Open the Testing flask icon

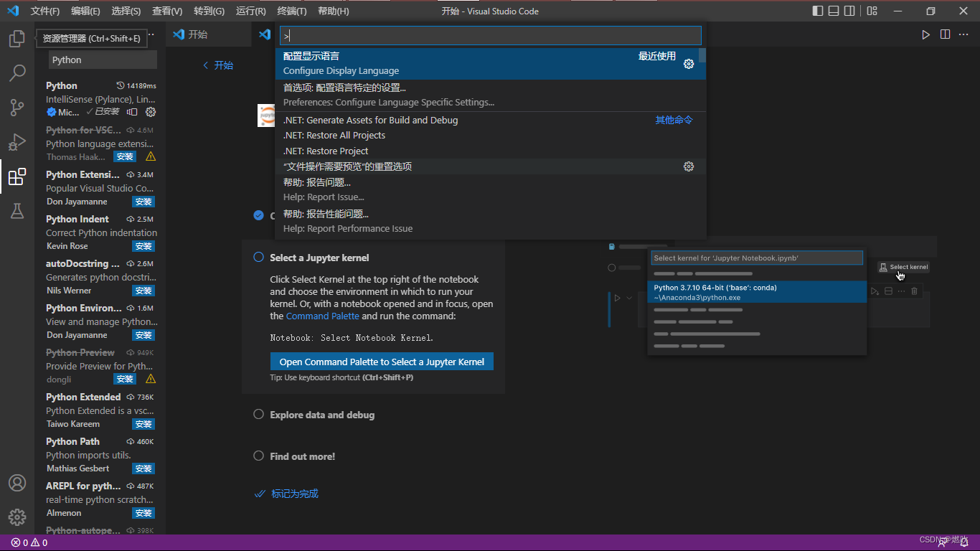(17, 210)
